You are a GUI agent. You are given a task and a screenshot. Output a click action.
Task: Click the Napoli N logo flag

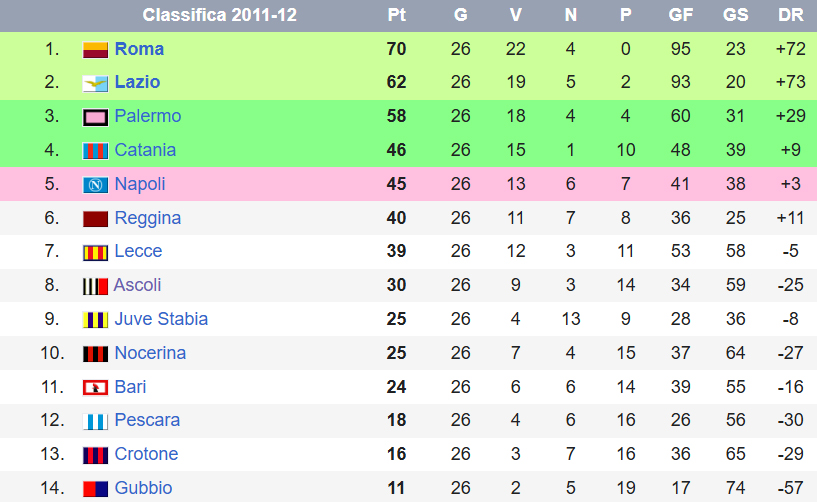(95, 185)
